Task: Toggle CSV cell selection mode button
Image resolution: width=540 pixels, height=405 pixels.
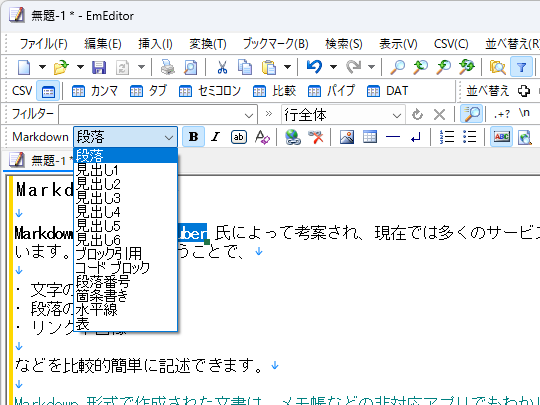Action: 48,91
